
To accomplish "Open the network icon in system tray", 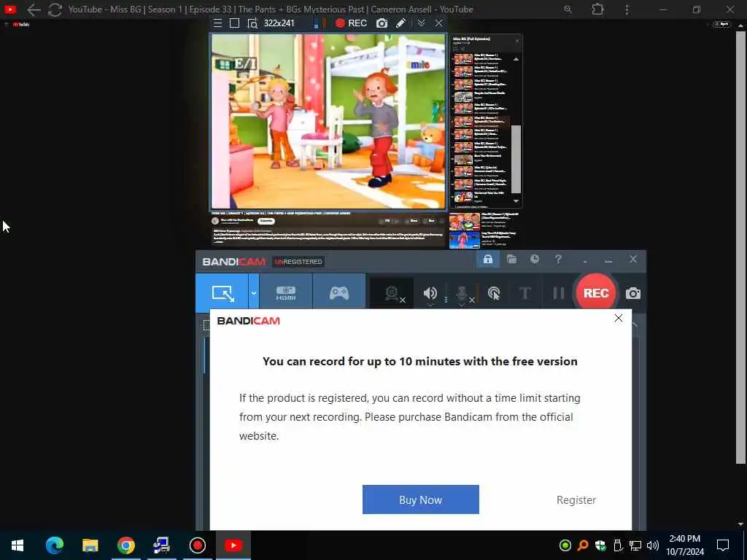I will click(x=635, y=545).
